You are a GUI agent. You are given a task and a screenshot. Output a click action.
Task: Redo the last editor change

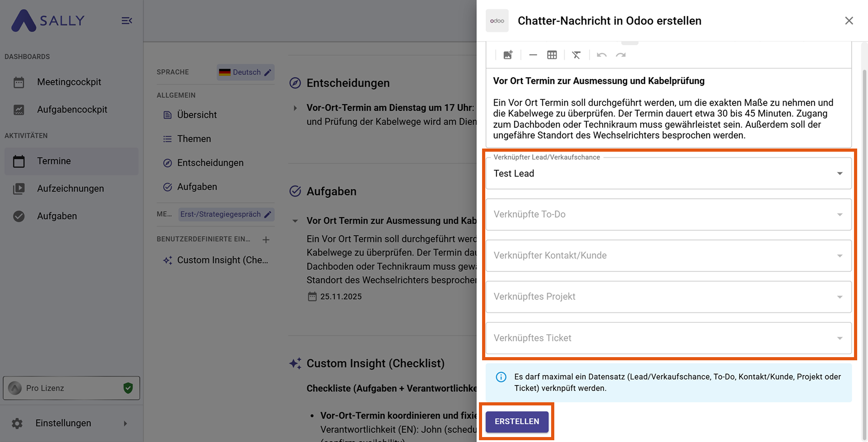click(621, 55)
